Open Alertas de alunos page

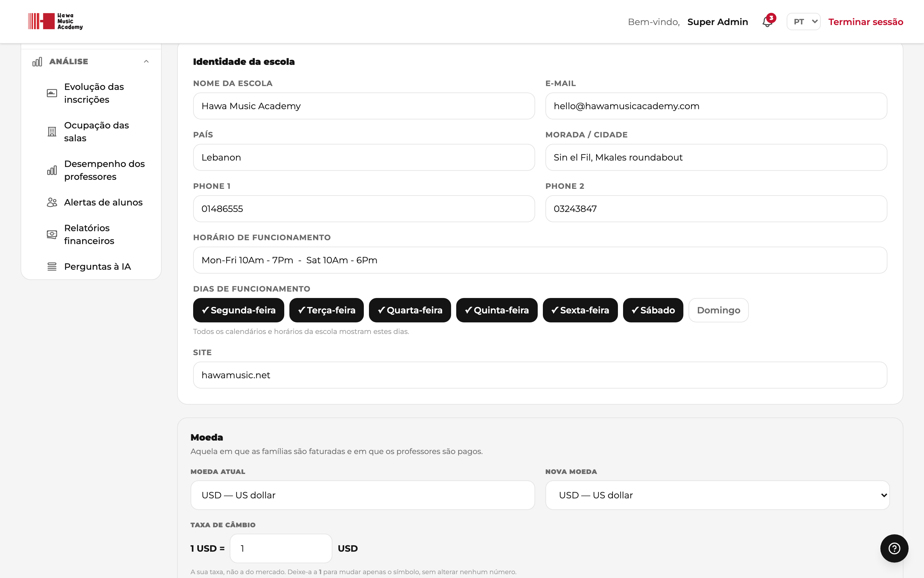point(103,202)
